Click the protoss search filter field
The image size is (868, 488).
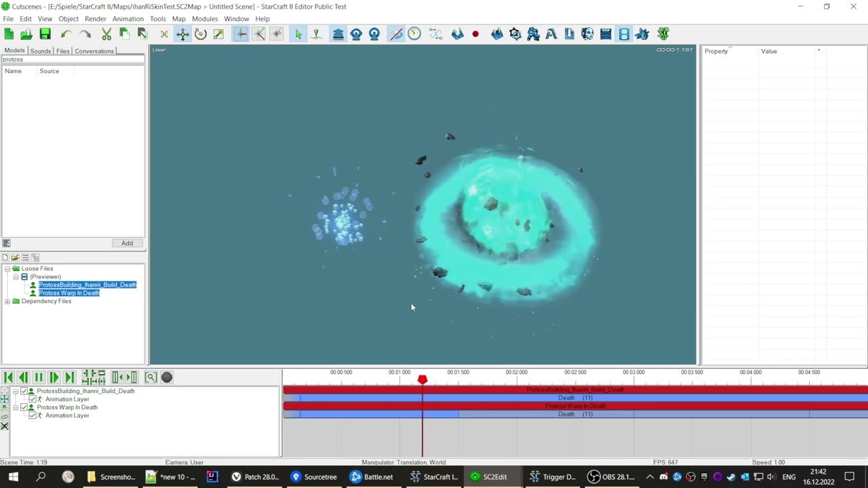click(72, 60)
